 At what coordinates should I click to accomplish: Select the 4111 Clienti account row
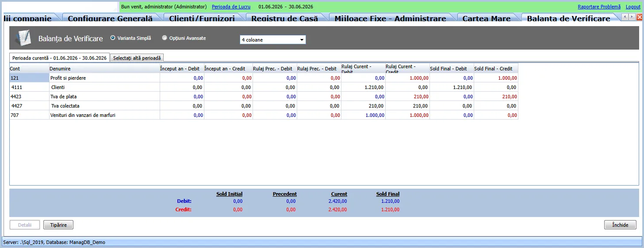[x=264, y=87]
